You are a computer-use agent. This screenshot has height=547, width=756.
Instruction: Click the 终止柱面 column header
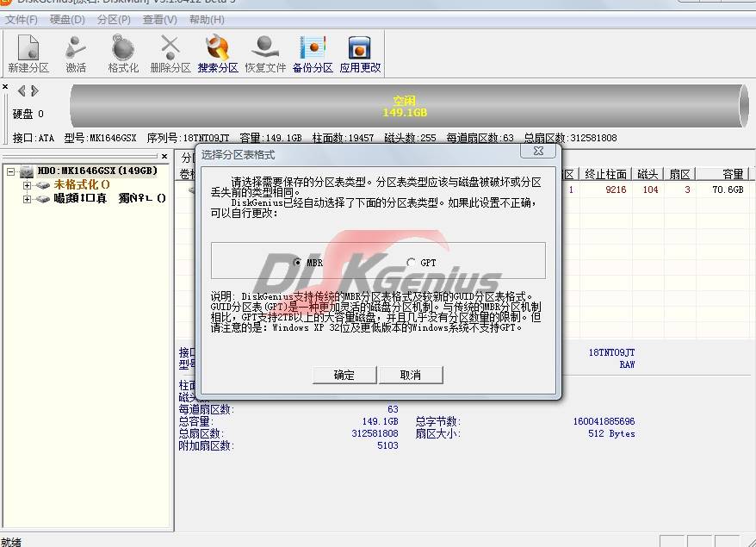pyautogui.click(x=605, y=174)
